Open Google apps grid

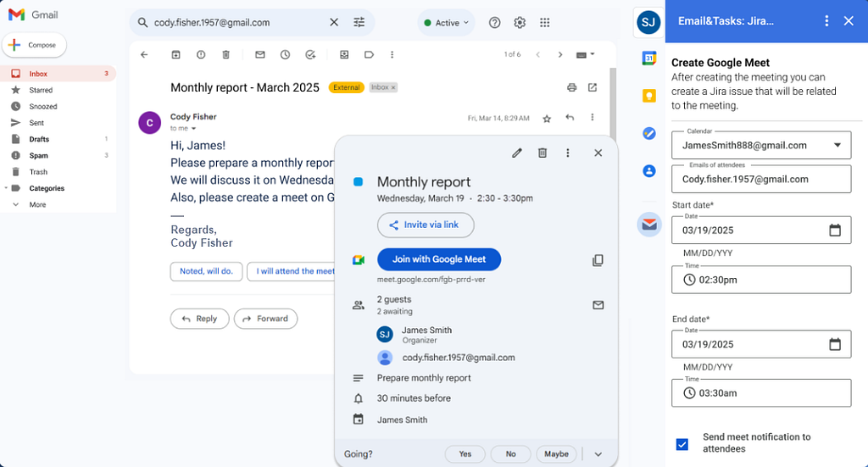click(x=545, y=23)
